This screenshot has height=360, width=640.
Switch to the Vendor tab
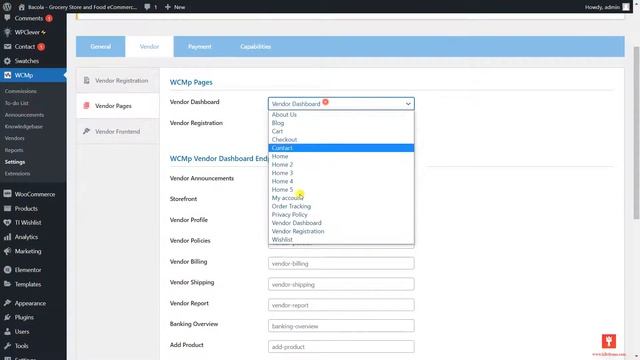coord(149,47)
